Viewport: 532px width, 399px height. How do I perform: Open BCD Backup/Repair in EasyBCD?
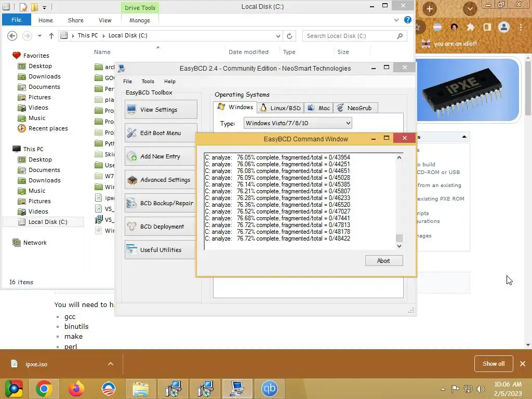[x=161, y=203]
